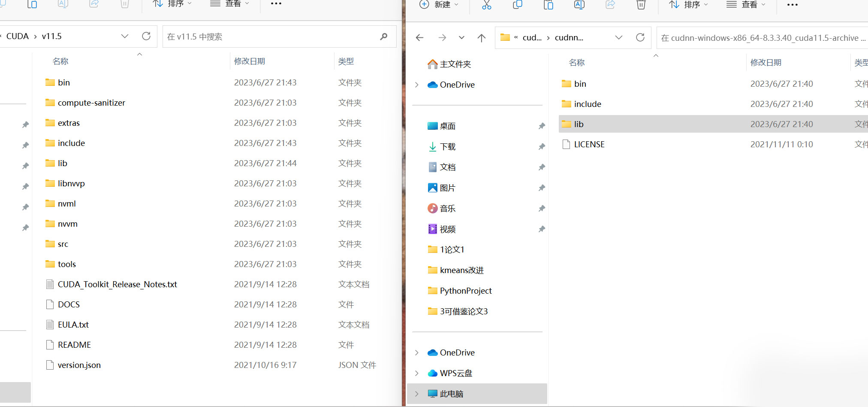Open the 查看 menu in v11.5 window
The height and width of the screenshot is (407, 868).
point(229,4)
